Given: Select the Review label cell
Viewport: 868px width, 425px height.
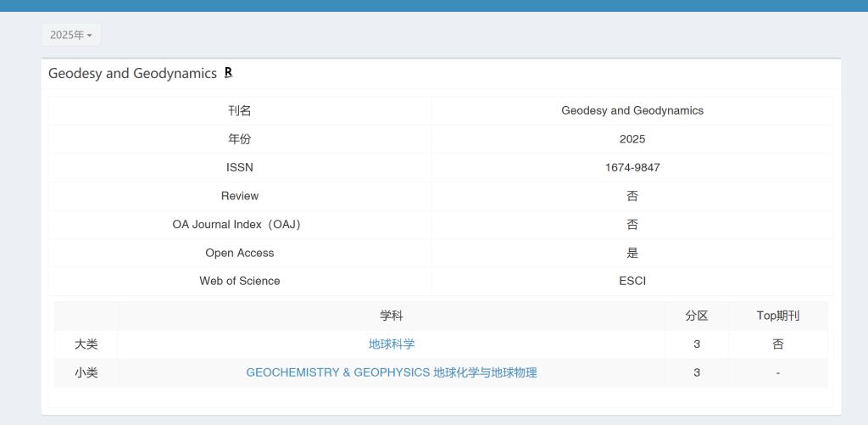Looking at the screenshot, I should tap(240, 196).
